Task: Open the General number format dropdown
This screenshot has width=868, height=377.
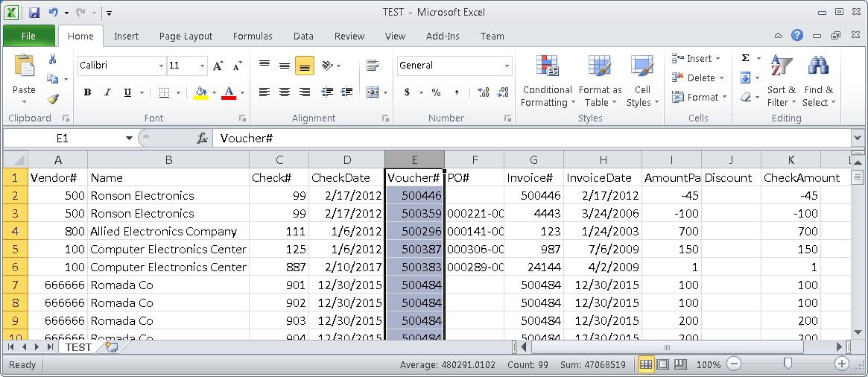Action: [507, 66]
